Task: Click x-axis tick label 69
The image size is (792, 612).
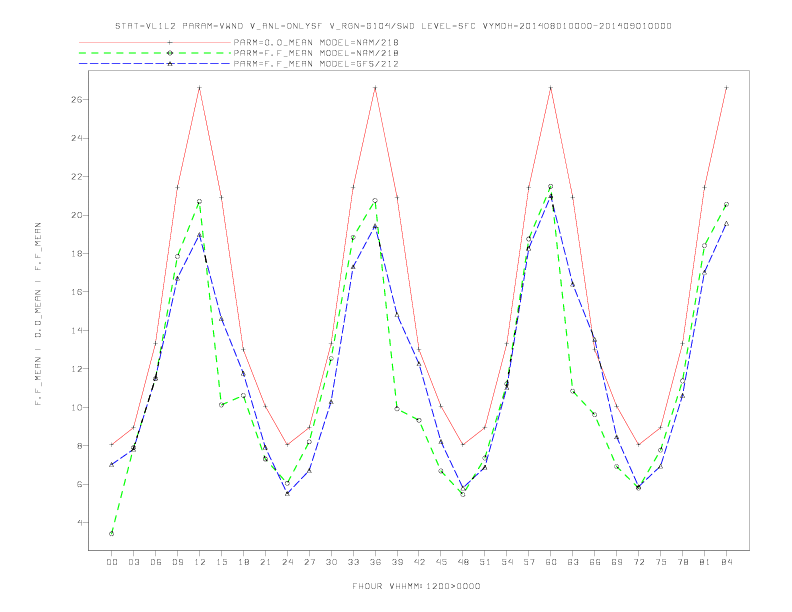Action: coord(617,562)
